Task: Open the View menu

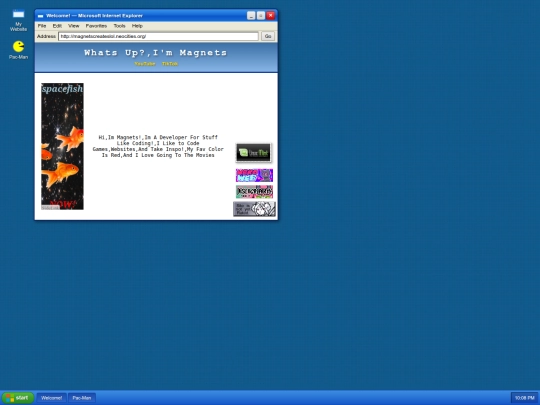Action: (73, 26)
